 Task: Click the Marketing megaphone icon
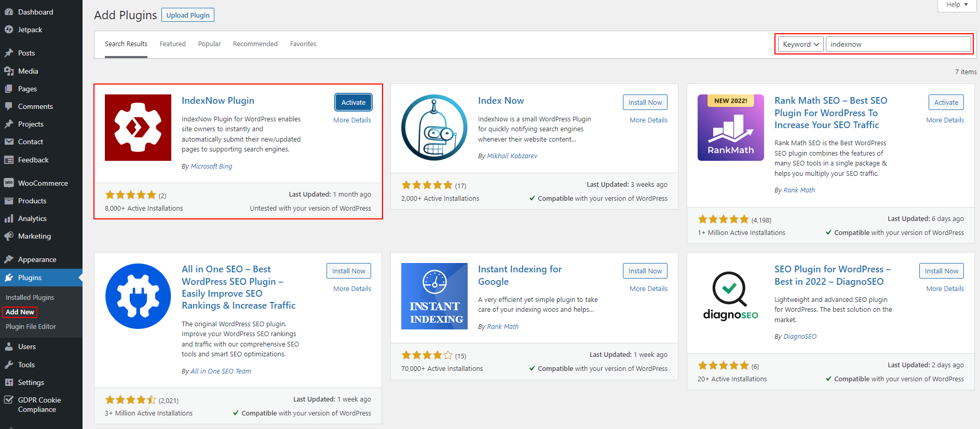point(9,236)
